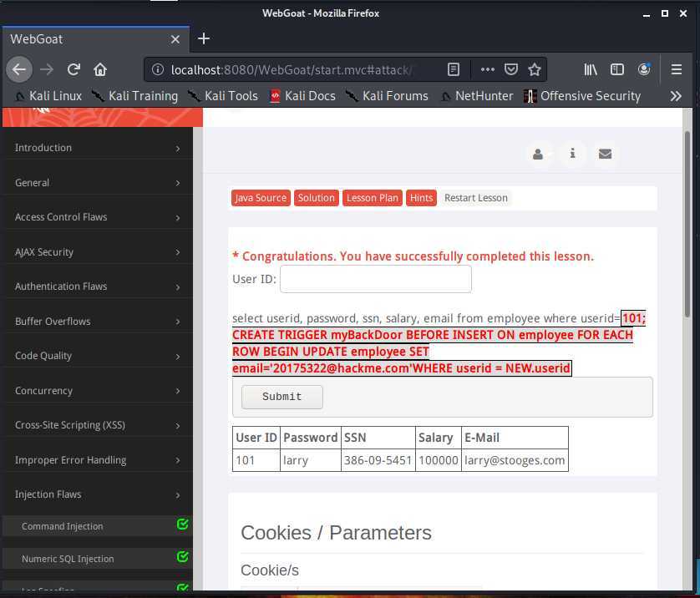Click the SSN value 386-09-5451

coord(378,460)
